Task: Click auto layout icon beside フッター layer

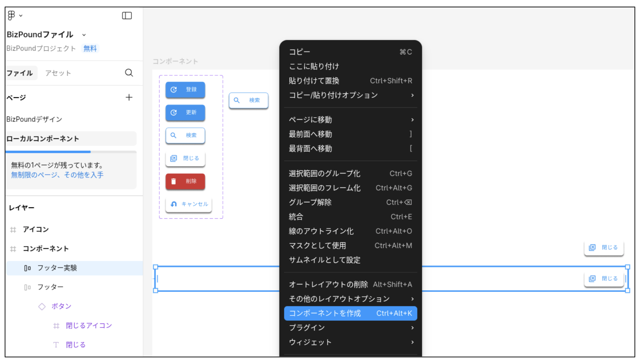Action: click(x=27, y=287)
